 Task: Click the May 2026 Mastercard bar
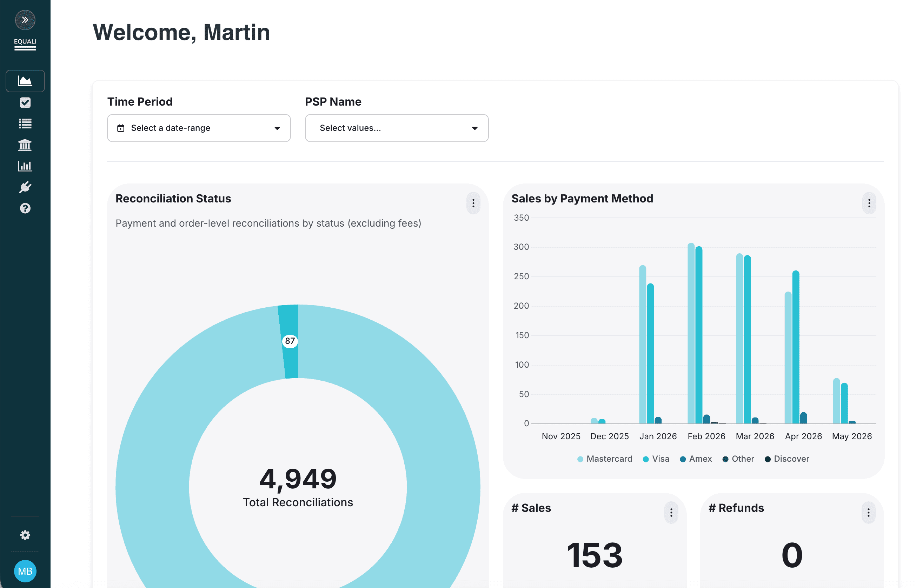point(837,401)
